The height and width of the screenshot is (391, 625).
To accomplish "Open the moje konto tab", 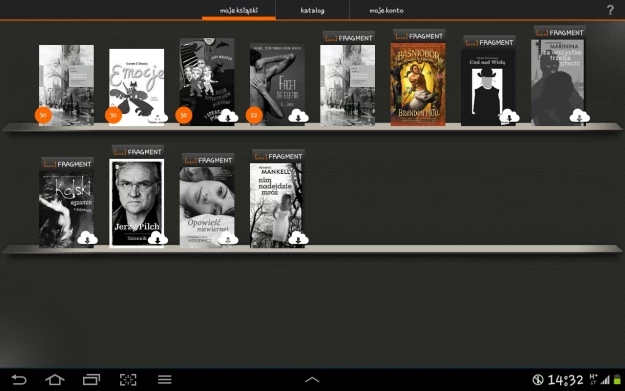I will click(386, 10).
